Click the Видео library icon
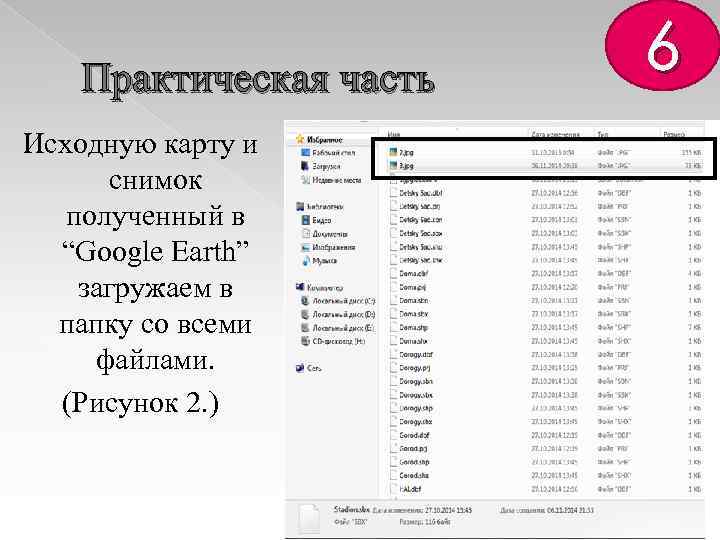The width and height of the screenshot is (720, 540). click(x=305, y=220)
